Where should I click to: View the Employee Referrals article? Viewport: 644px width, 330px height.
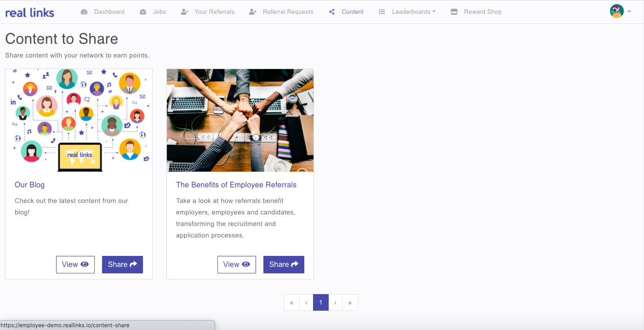click(236, 265)
